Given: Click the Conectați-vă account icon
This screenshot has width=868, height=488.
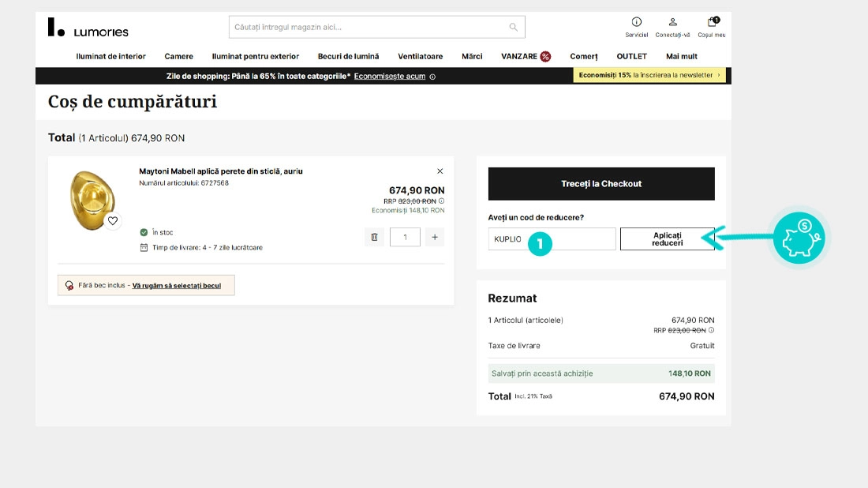Looking at the screenshot, I should tap(672, 22).
